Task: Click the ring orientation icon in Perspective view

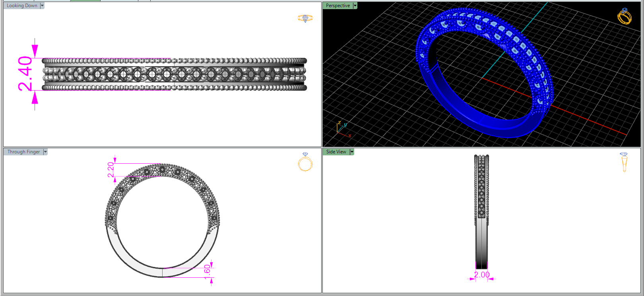Action: (625, 16)
